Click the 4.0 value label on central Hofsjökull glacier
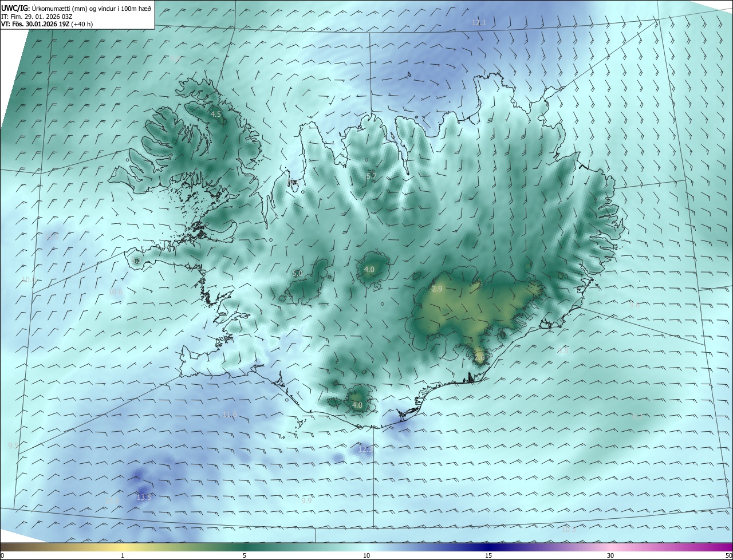733x560 pixels. pos(369,269)
